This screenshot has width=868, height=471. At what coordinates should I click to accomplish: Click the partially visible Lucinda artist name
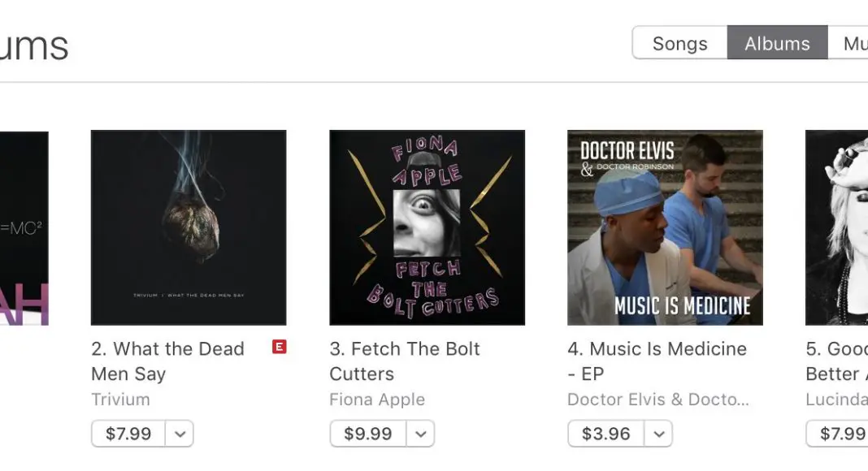(x=836, y=400)
